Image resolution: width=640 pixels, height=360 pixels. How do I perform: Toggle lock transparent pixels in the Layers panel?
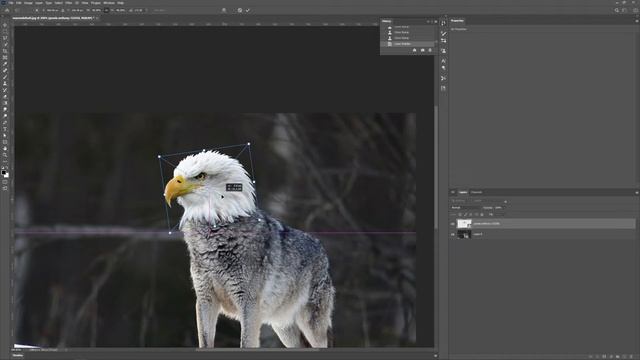[x=460, y=214]
